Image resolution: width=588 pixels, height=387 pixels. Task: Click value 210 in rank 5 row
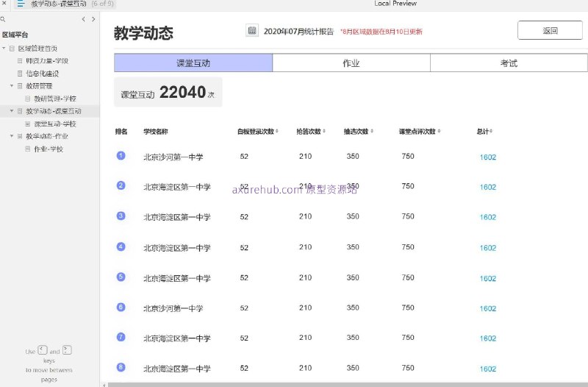coord(305,278)
